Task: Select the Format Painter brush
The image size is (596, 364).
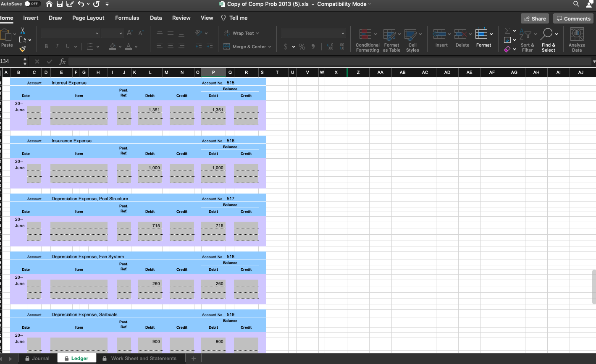Action: point(23,50)
